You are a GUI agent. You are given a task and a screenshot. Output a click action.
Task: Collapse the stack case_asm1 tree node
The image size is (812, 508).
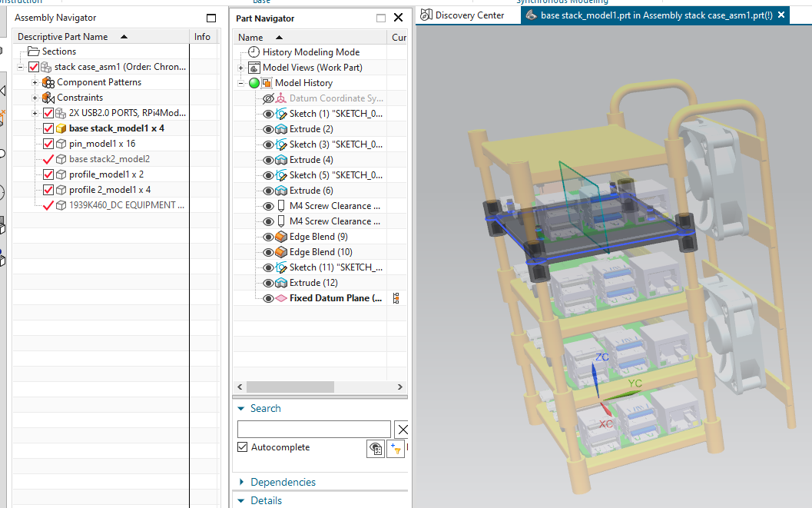pyautogui.click(x=20, y=68)
